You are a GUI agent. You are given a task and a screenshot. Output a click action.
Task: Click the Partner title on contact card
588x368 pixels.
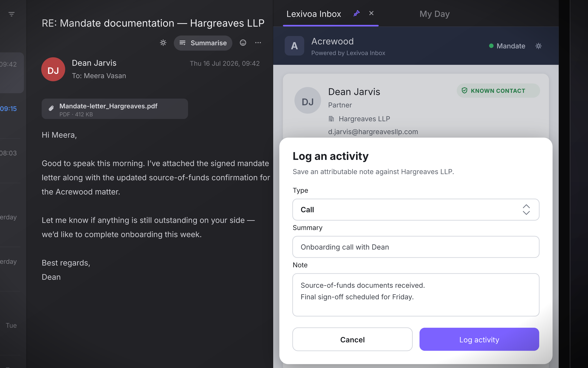click(340, 105)
